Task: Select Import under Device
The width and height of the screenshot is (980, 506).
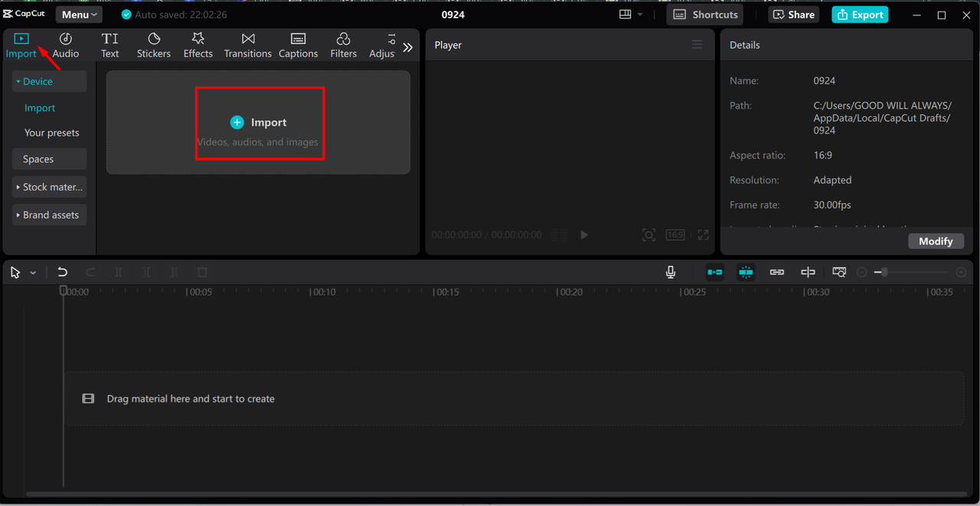Action: (x=40, y=108)
